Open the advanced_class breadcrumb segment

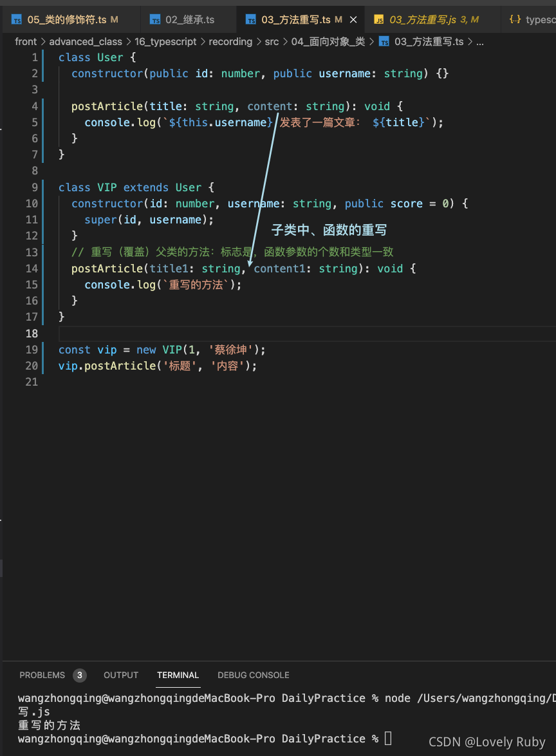pyautogui.click(x=86, y=42)
